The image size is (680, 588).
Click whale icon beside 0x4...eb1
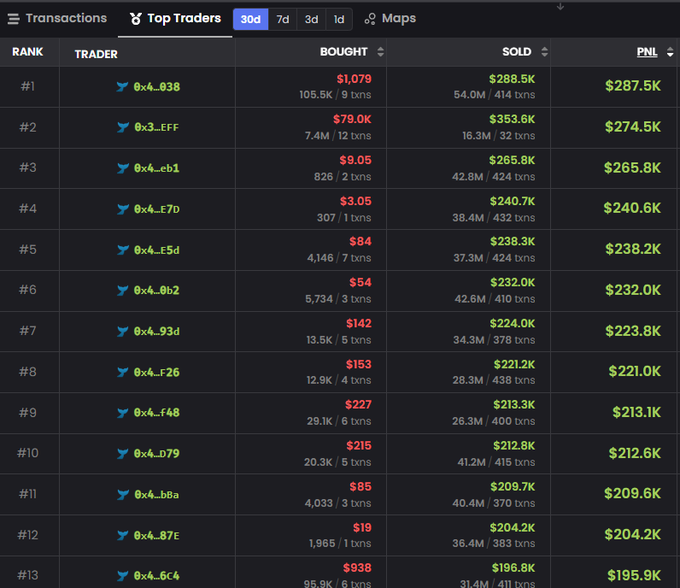123,168
